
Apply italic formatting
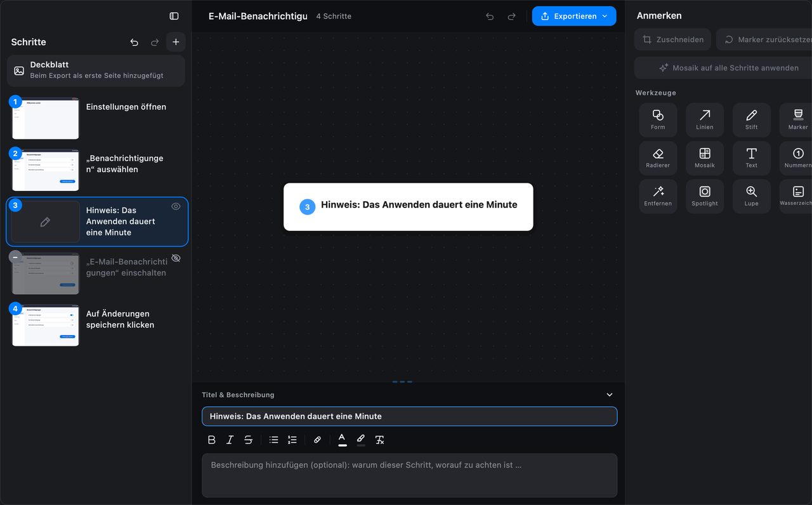(230, 440)
